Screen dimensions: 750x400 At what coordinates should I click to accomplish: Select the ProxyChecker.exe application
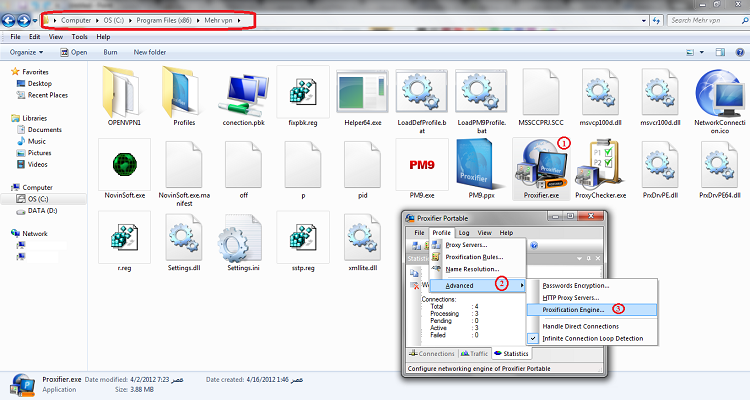click(600, 169)
